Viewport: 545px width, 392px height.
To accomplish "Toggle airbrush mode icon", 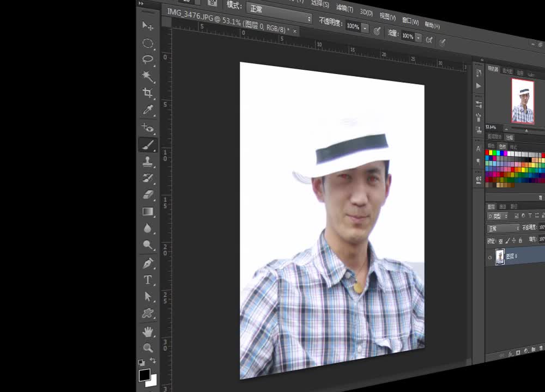I will click(429, 40).
